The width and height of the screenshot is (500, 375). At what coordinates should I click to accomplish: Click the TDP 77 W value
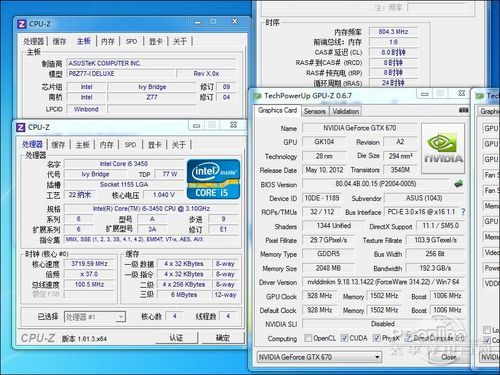169,174
